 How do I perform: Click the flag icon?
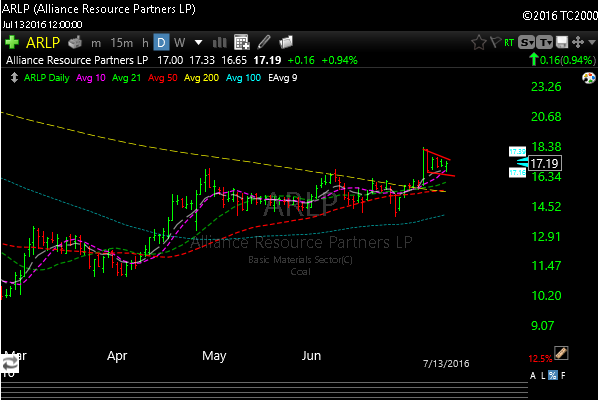click(495, 42)
